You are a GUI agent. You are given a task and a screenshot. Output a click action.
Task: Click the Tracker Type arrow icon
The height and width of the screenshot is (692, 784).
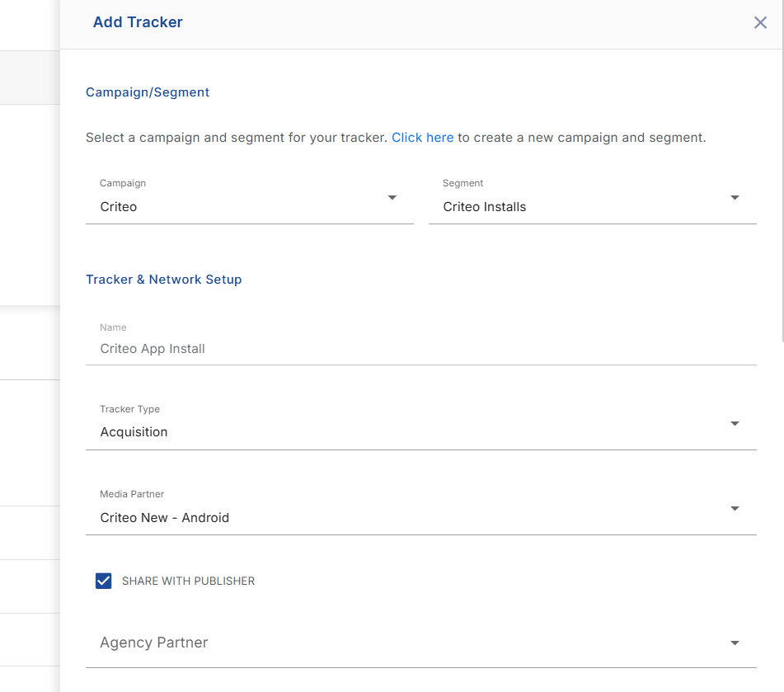(735, 424)
